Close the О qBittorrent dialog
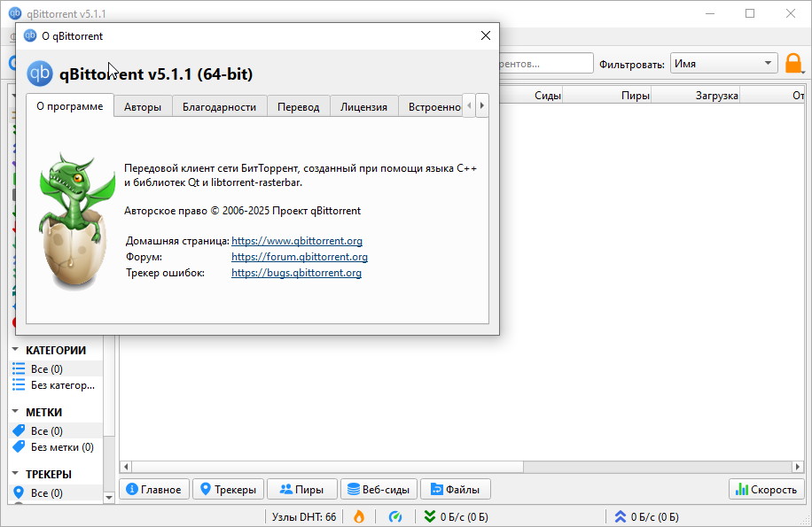 point(486,35)
